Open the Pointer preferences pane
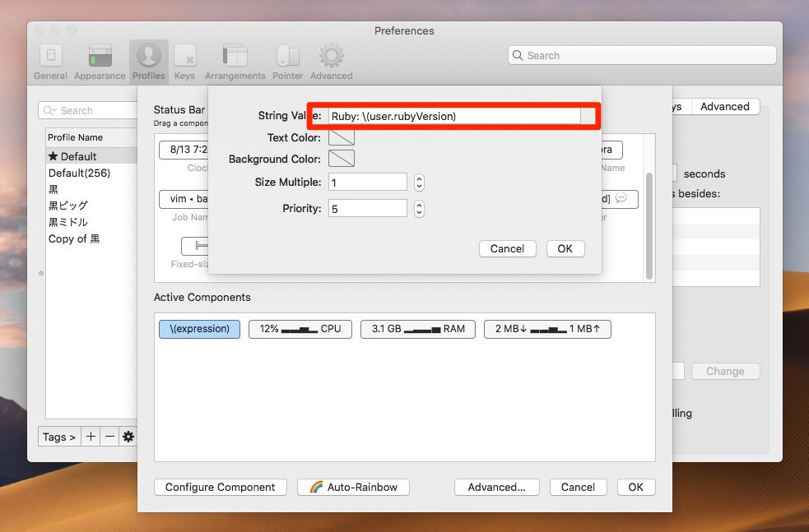This screenshot has height=532, width=809. 287,62
